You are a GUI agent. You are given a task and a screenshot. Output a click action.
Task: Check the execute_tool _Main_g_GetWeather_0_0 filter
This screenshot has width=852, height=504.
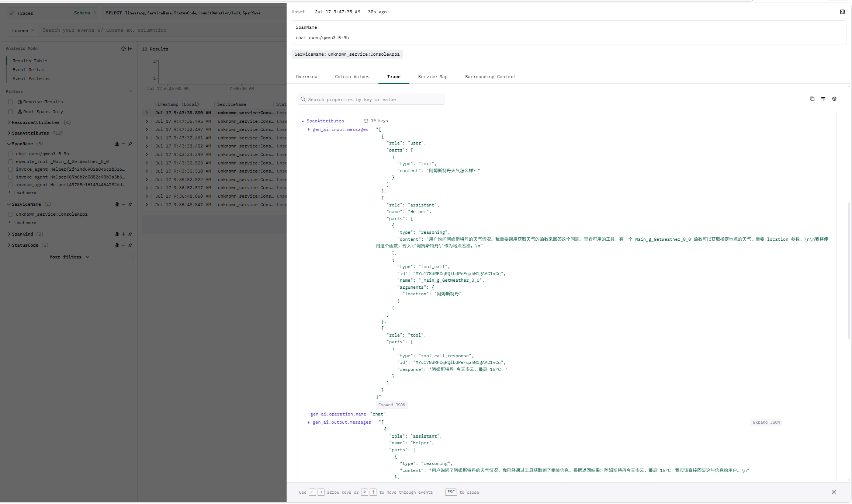pyautogui.click(x=10, y=161)
